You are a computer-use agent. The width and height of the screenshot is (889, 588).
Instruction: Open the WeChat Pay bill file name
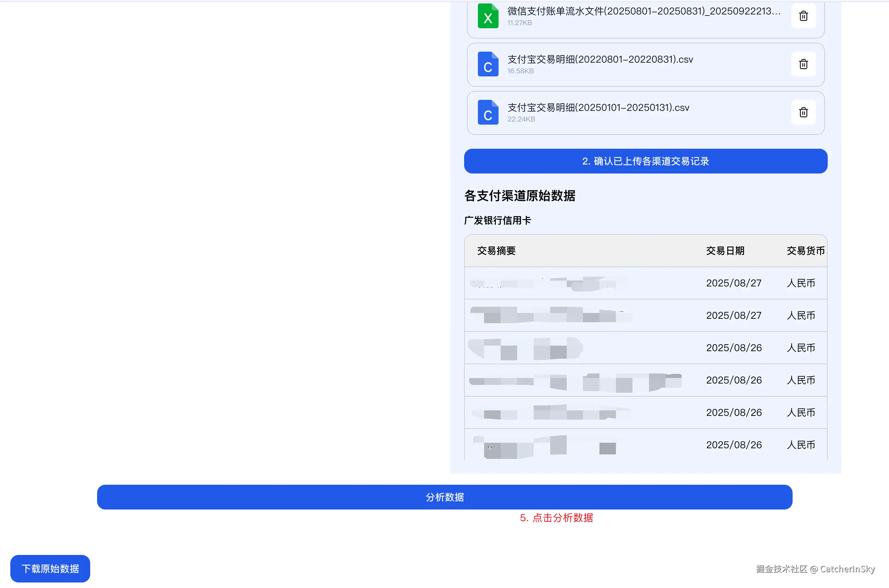(644, 11)
